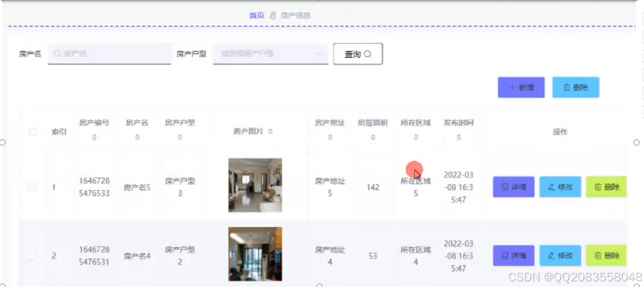This screenshot has width=644, height=287.
Task: Click 修改 for 房产名5 row
Action: click(560, 187)
